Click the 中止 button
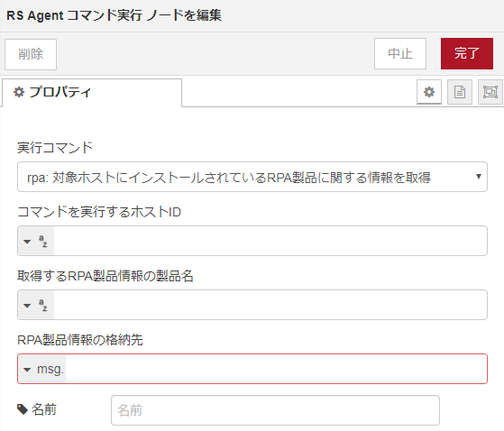The width and height of the screenshot is (504, 431). (400, 54)
